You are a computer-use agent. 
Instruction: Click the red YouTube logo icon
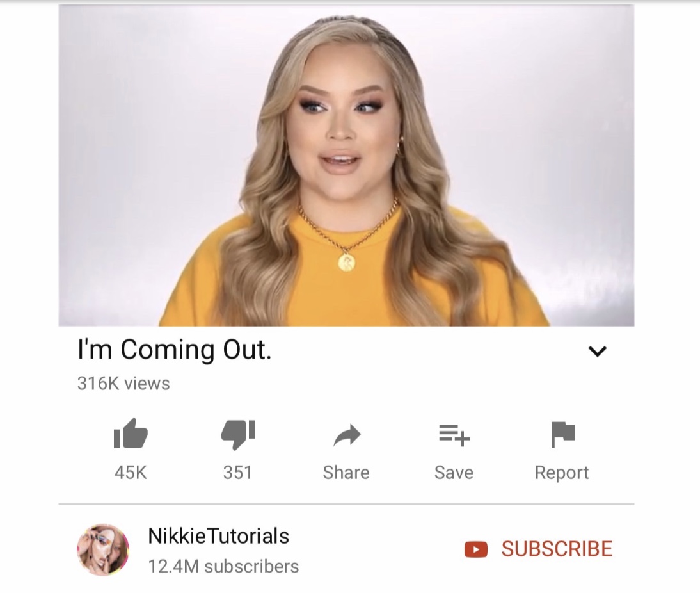(x=476, y=549)
